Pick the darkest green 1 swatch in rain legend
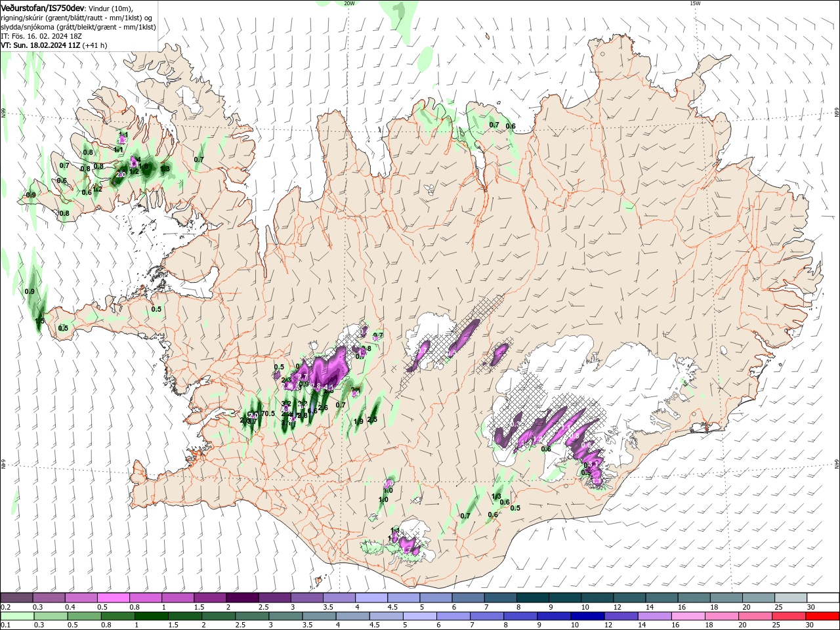This screenshot has height=630, width=840. (x=151, y=616)
